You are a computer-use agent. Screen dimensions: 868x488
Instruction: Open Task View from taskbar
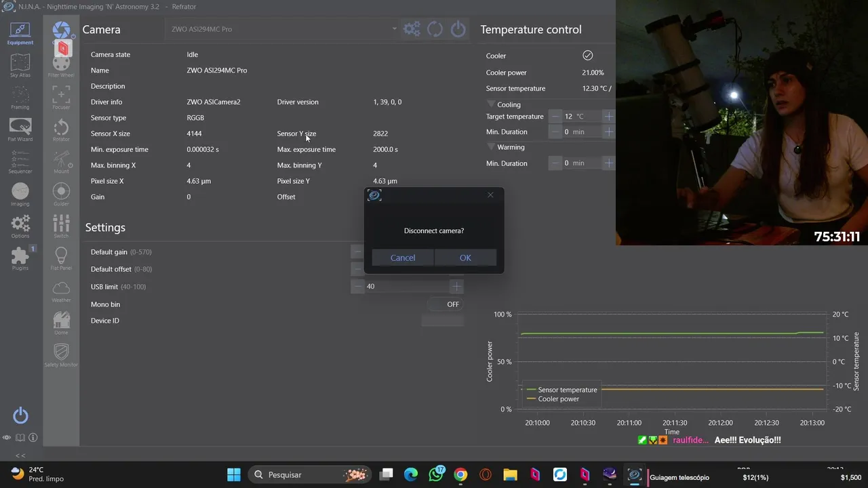(x=387, y=474)
